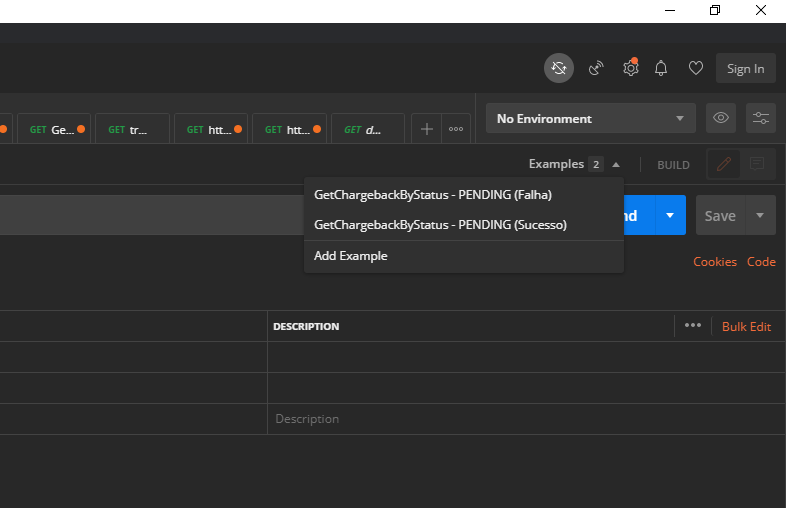Open notifications bell icon
This screenshot has width=787, height=508.
tap(661, 68)
